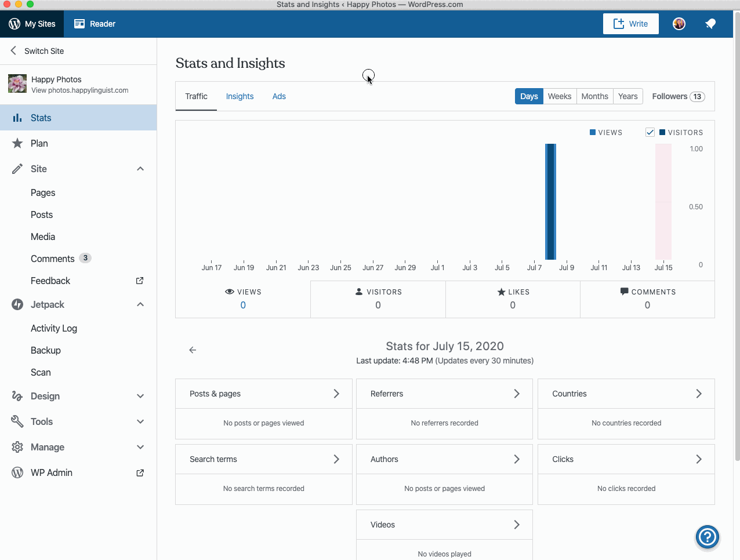The height and width of the screenshot is (560, 740).
Task: Expand the Manage menu section
Action: tap(140, 447)
